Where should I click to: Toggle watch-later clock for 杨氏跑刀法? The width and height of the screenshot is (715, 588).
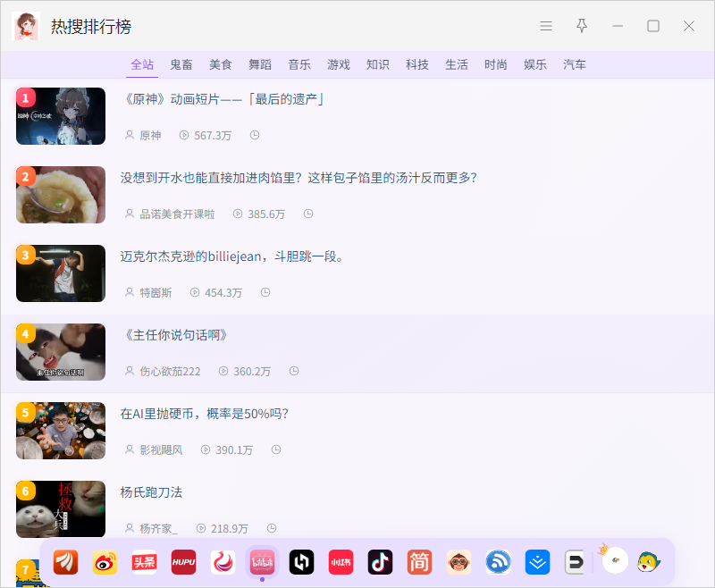[272, 528]
